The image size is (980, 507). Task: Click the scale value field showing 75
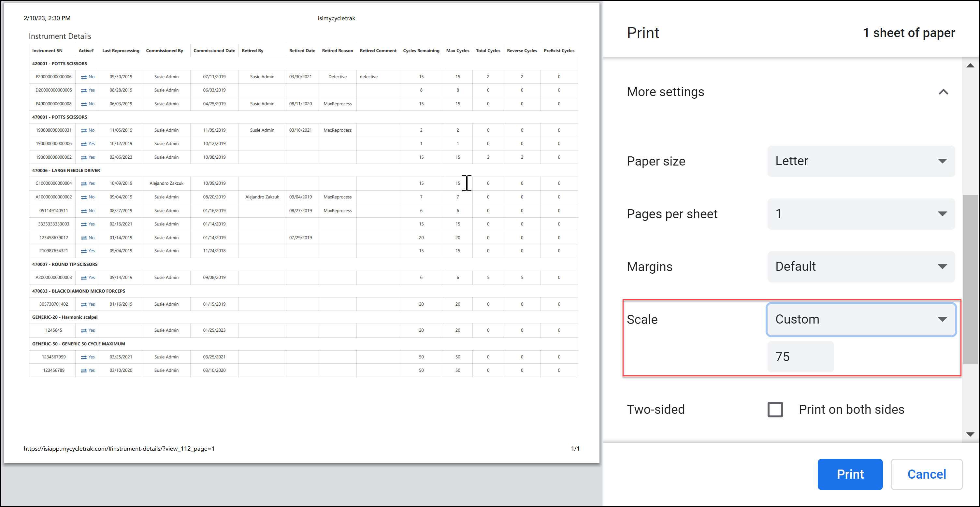[x=800, y=357]
